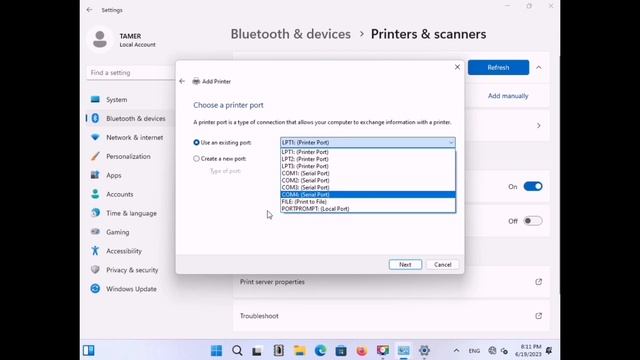Viewport: 640px width, 360px height.
Task: Click the Windows Start button
Action: 216,350
